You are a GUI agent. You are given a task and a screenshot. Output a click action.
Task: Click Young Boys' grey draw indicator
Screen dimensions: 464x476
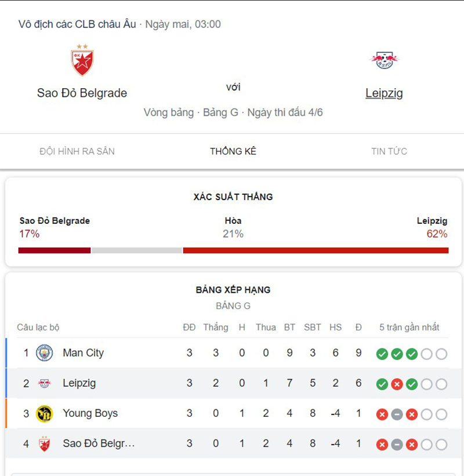click(x=397, y=414)
